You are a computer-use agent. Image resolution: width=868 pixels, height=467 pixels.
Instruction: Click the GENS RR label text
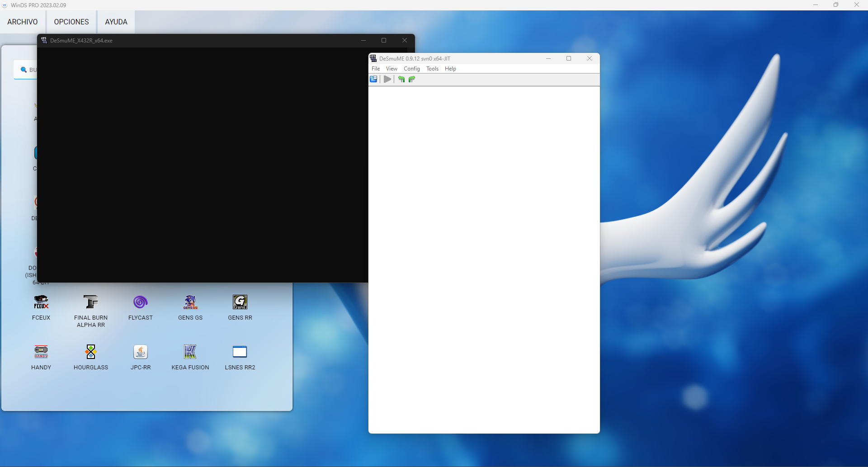coord(240,318)
